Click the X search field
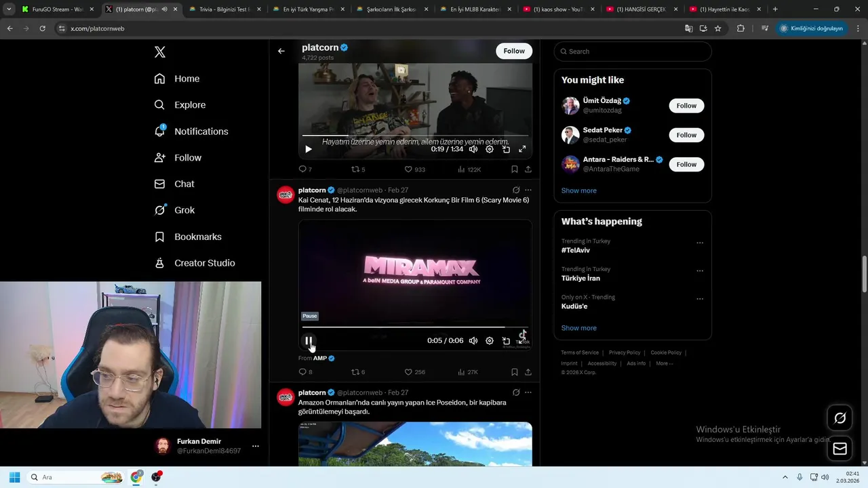This screenshot has height=488, width=868. [633, 52]
